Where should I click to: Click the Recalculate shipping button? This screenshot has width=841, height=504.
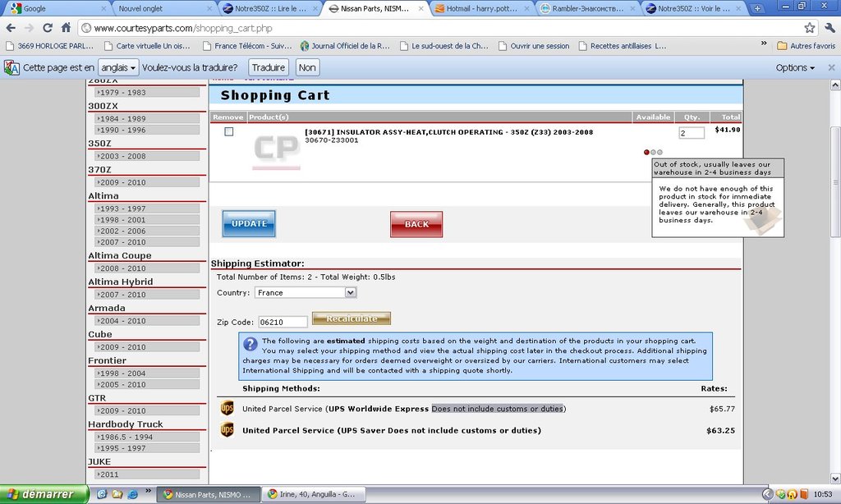[352, 318]
